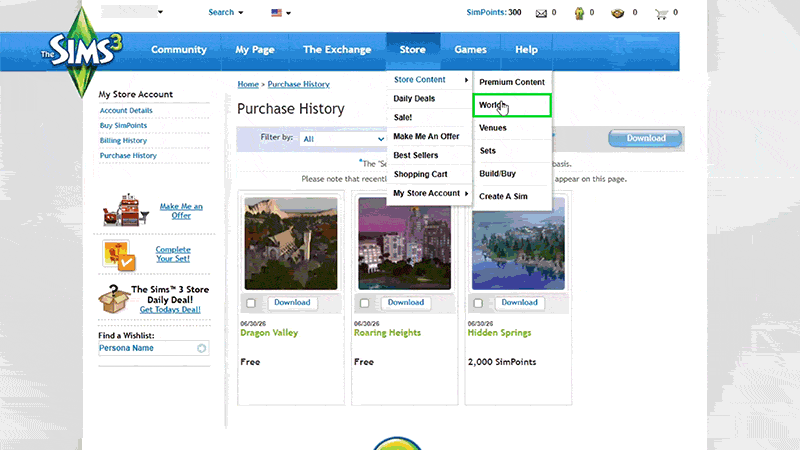Screen dimensions: 800x450
Task: Expand the My Store Account submenu
Action: pos(429,193)
